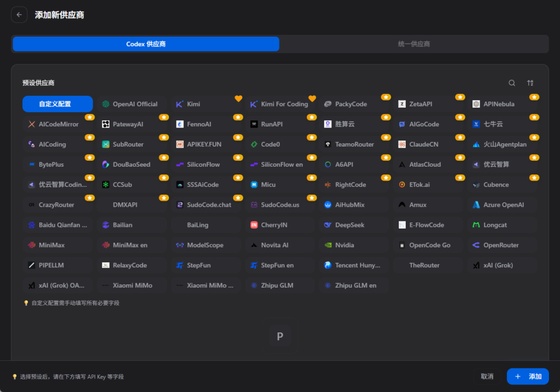Click the sort presets icon
Image resolution: width=560 pixels, height=392 pixels.
click(x=530, y=83)
